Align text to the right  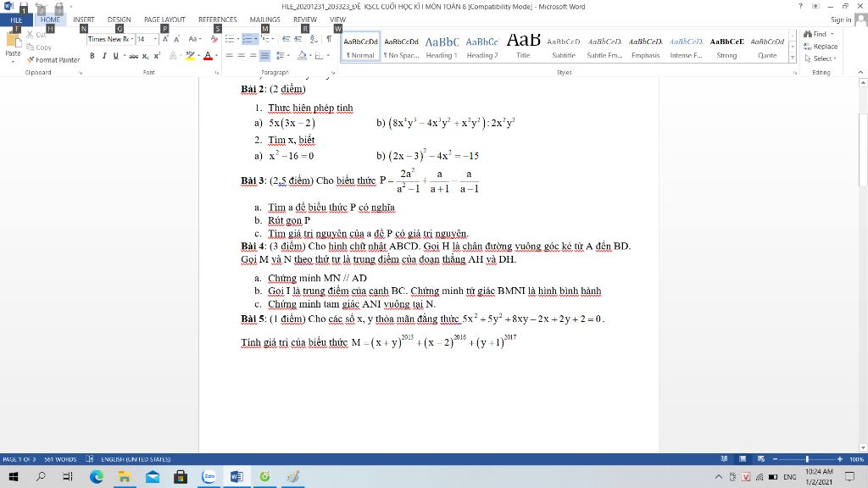pyautogui.click(x=253, y=56)
